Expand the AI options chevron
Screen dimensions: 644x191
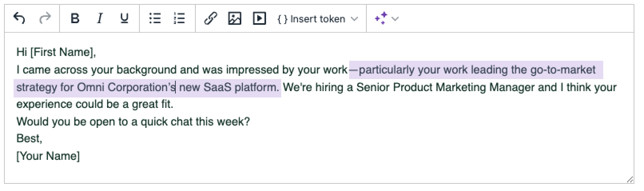click(395, 19)
